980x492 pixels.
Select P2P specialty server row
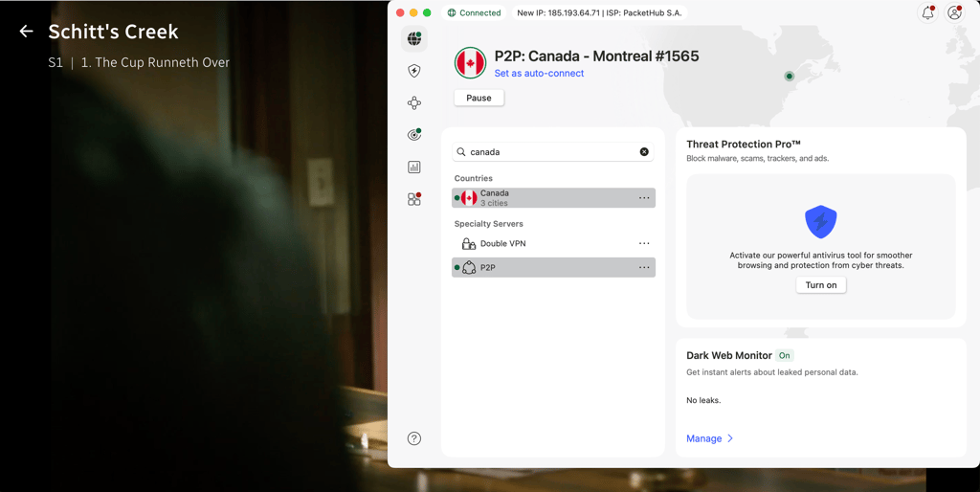pos(553,268)
